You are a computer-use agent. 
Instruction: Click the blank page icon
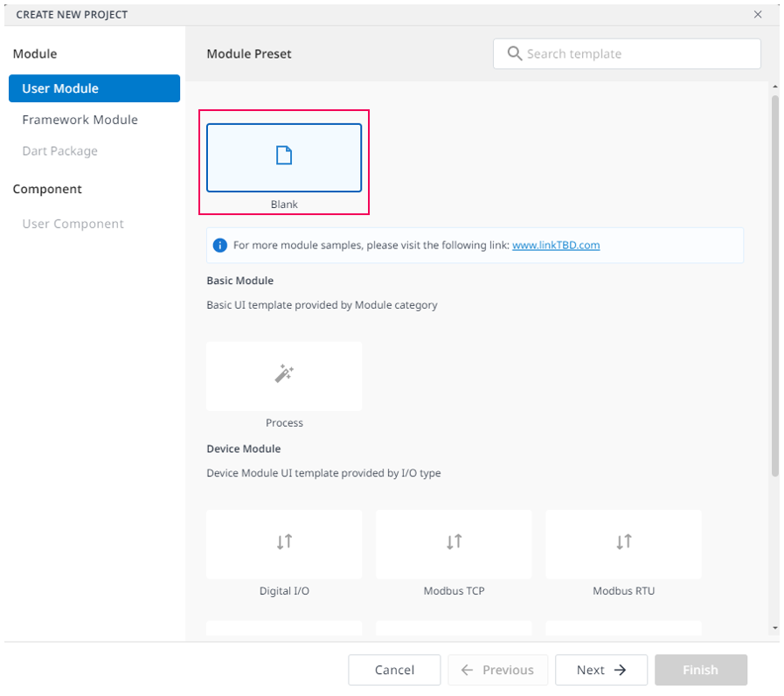pyautogui.click(x=284, y=155)
